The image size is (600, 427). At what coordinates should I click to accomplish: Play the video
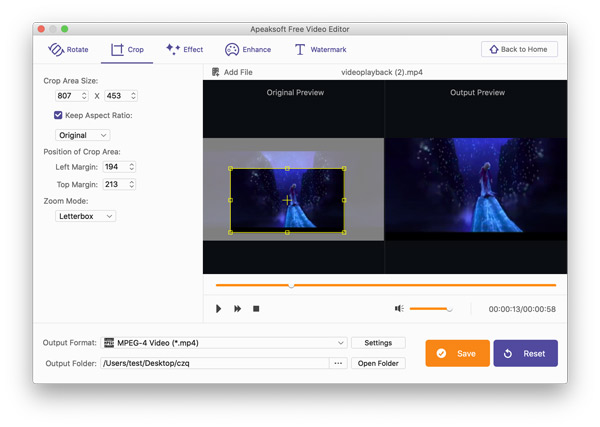[x=218, y=309]
